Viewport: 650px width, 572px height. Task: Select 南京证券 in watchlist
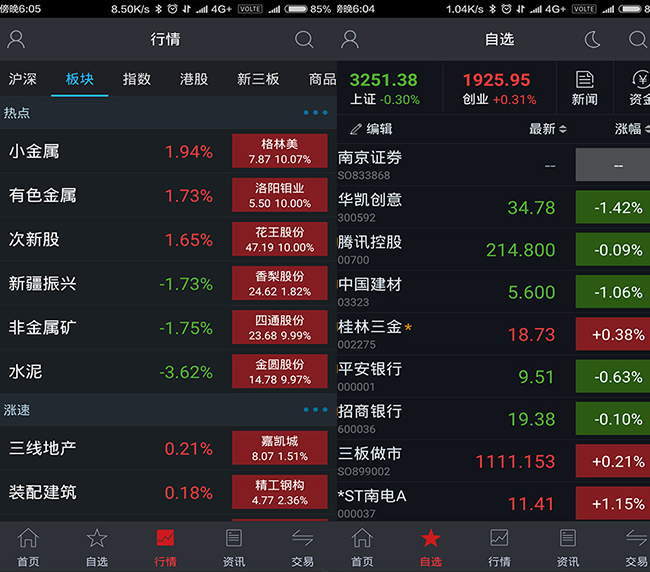coord(494,165)
